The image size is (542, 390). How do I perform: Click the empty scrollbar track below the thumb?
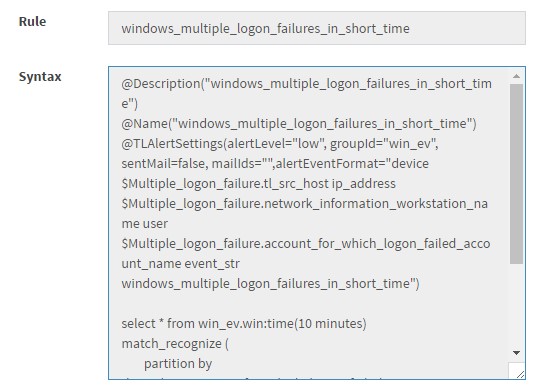[x=516, y=305]
